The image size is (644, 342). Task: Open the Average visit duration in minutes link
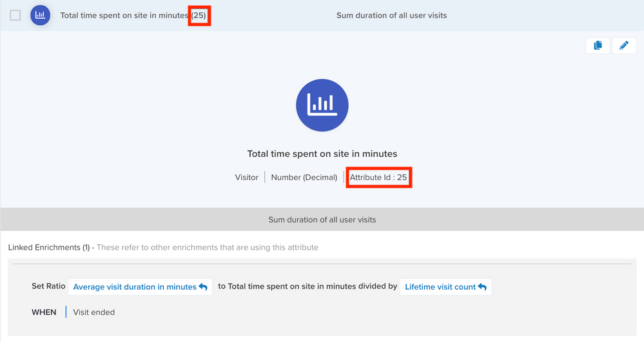point(134,287)
